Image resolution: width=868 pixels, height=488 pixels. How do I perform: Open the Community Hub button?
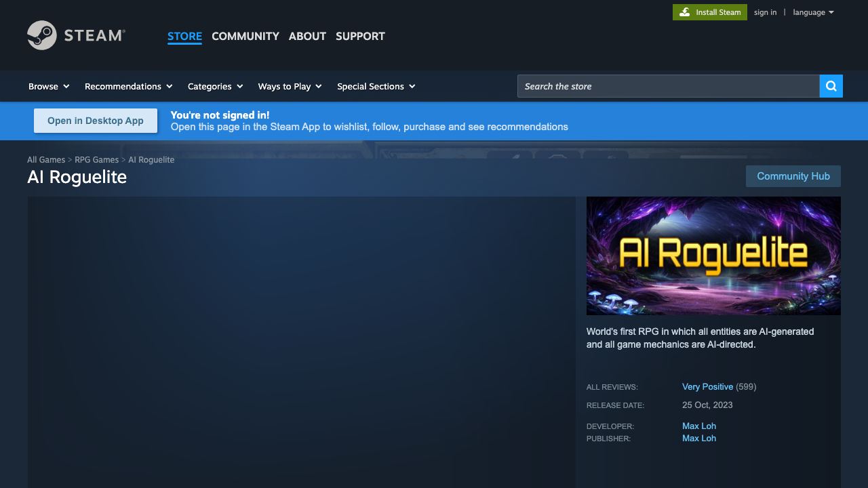click(793, 176)
